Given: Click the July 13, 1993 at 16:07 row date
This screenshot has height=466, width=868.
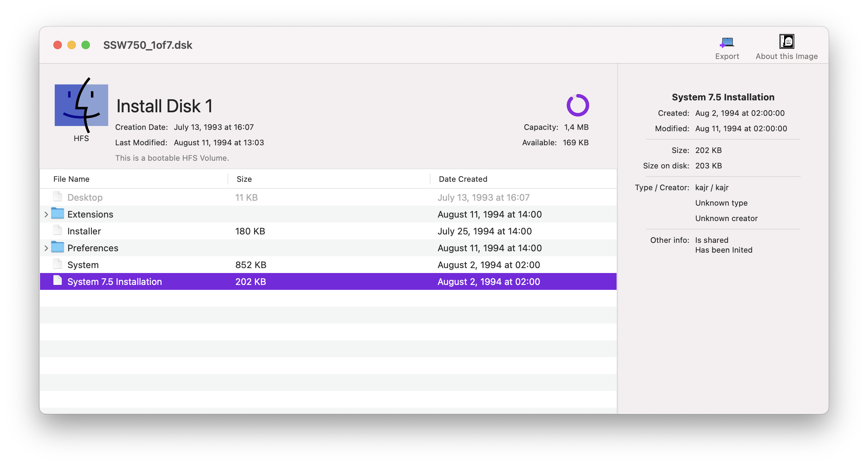Looking at the screenshot, I should coord(484,198).
